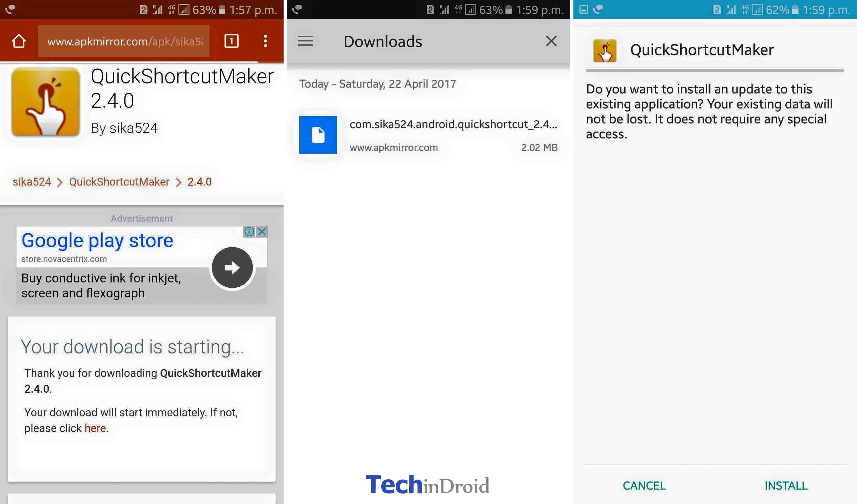Close the Google play store advertisement

262,232
